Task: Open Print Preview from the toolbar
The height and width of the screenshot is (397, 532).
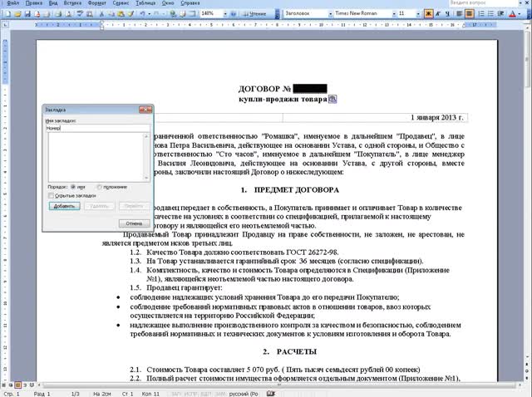Action: (68, 14)
